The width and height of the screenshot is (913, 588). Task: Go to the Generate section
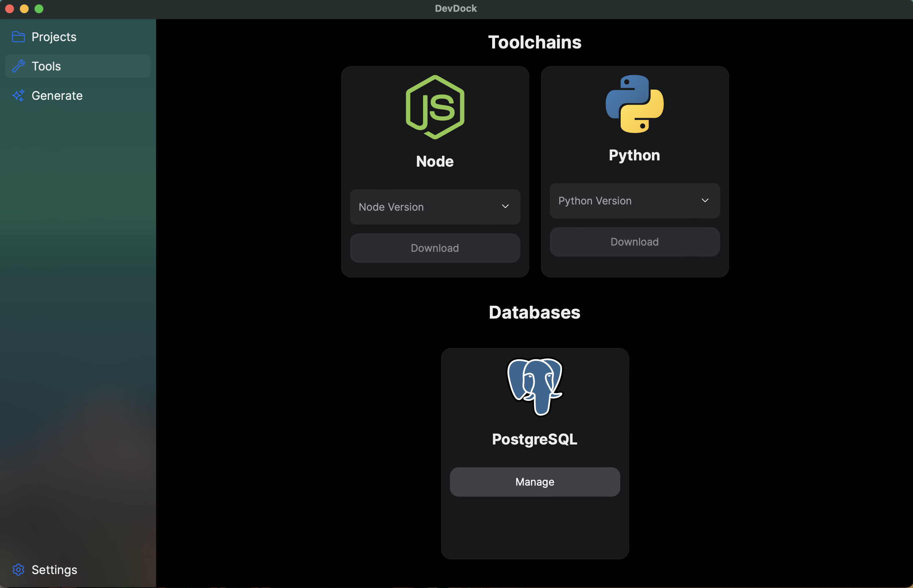click(x=57, y=95)
